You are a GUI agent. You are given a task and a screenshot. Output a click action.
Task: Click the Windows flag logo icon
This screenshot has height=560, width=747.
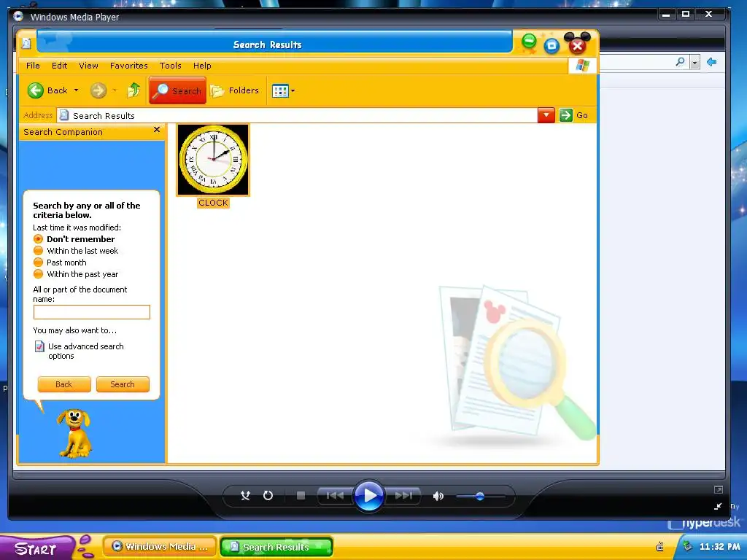pos(583,65)
